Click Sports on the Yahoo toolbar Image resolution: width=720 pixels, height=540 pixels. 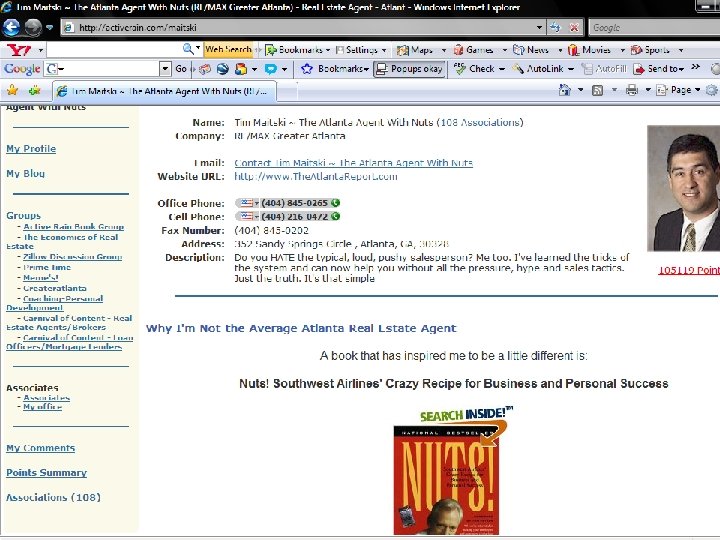click(x=650, y=50)
